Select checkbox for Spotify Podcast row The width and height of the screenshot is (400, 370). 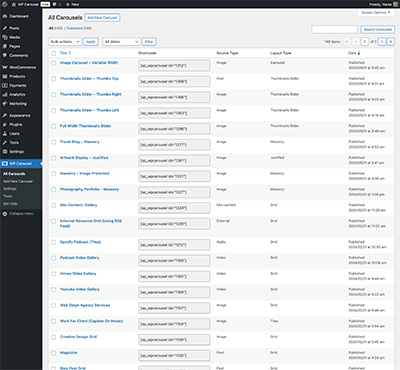tap(53, 242)
